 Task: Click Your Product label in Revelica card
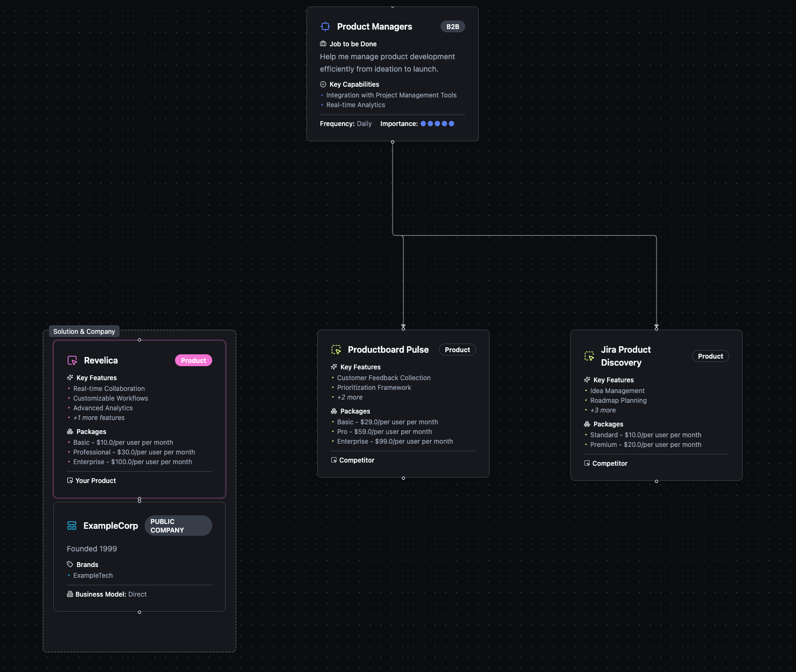(x=95, y=480)
